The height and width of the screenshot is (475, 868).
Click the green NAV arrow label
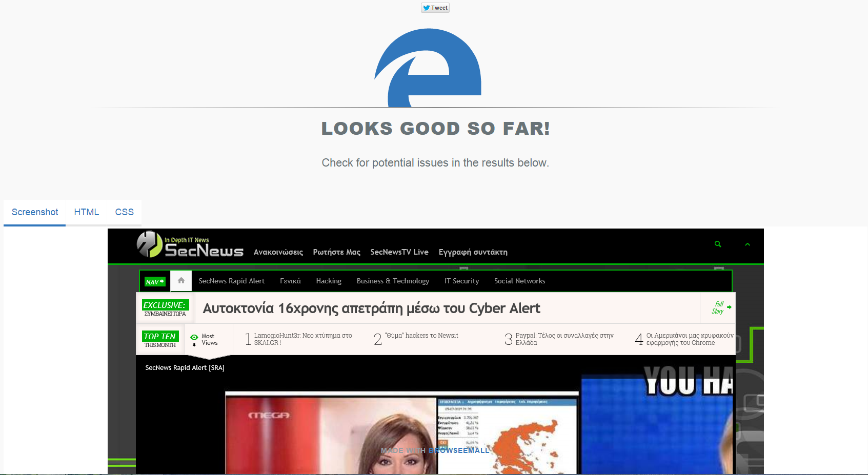[x=155, y=282]
